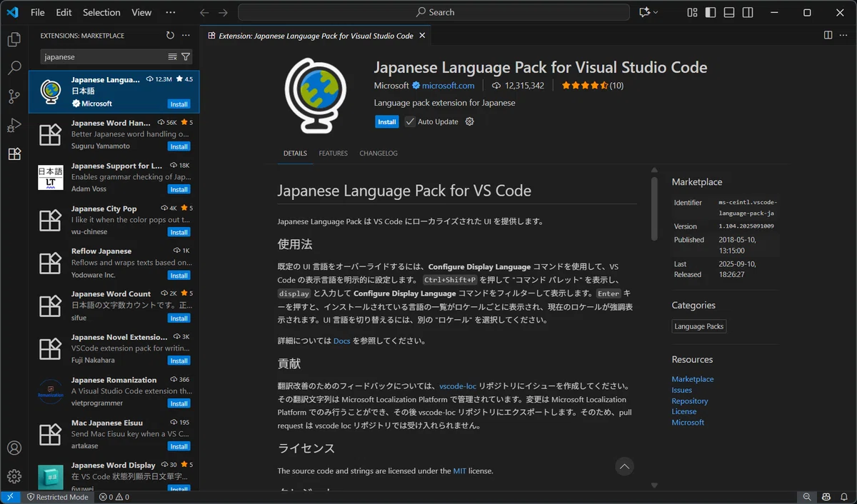Open the remote window indicator in status bar
The image size is (857, 504).
coord(11,497)
